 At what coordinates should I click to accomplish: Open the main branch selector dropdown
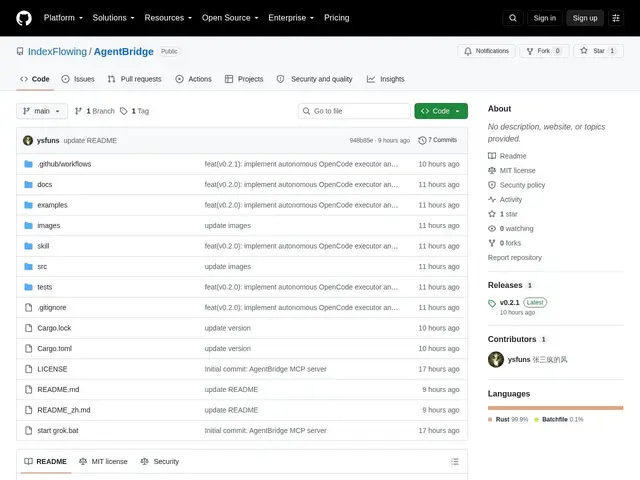coord(42,111)
